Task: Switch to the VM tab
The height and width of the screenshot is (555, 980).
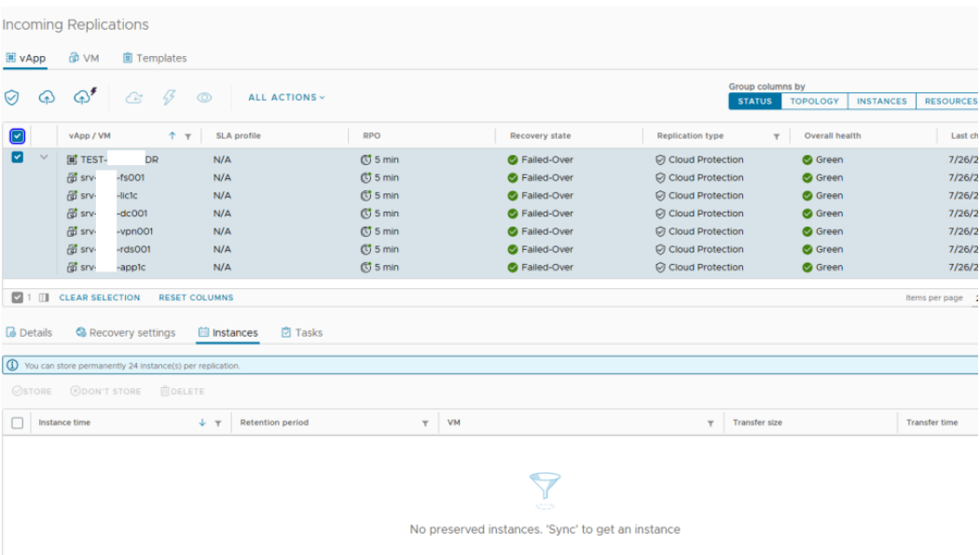Action: point(84,58)
